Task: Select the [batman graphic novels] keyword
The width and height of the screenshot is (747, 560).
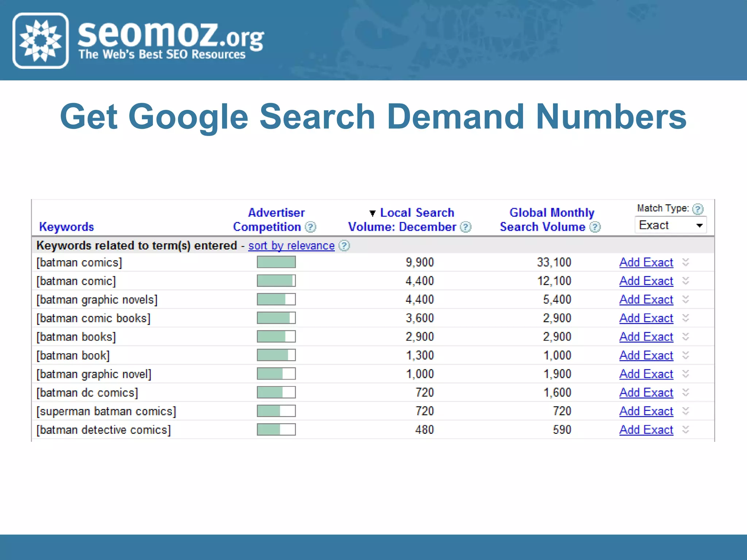Action: [x=97, y=300]
